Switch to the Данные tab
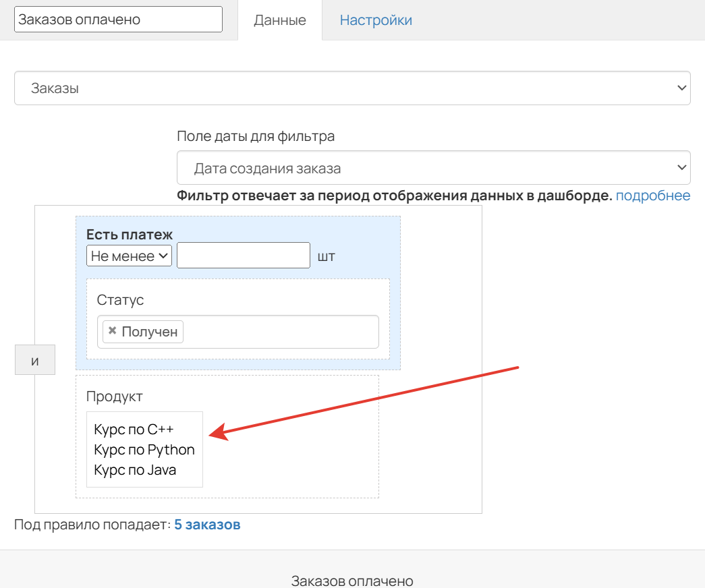The image size is (705, 588). click(x=279, y=20)
